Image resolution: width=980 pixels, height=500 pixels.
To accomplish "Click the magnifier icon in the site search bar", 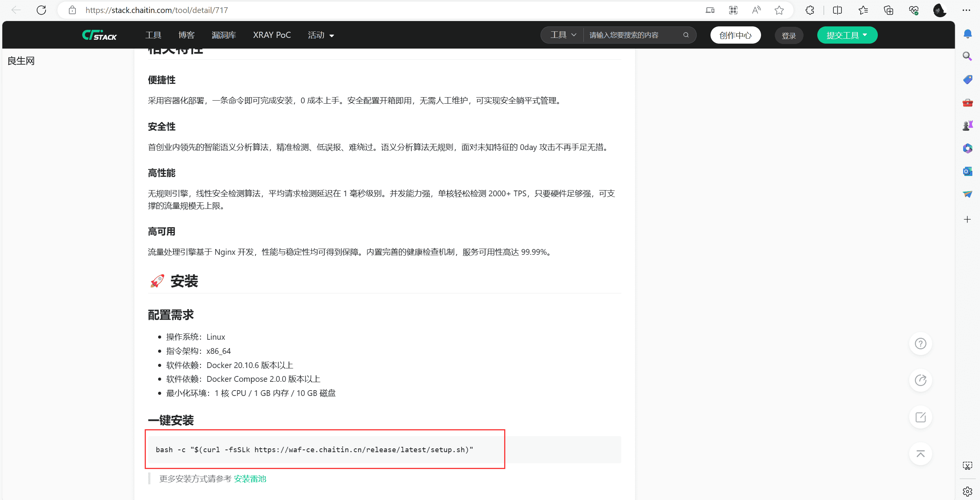I will [x=686, y=35].
